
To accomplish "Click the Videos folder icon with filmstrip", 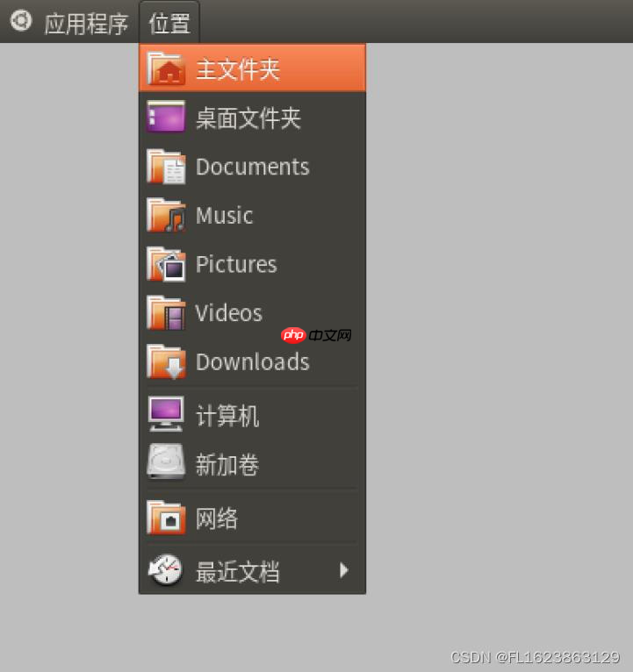I will pos(167,313).
